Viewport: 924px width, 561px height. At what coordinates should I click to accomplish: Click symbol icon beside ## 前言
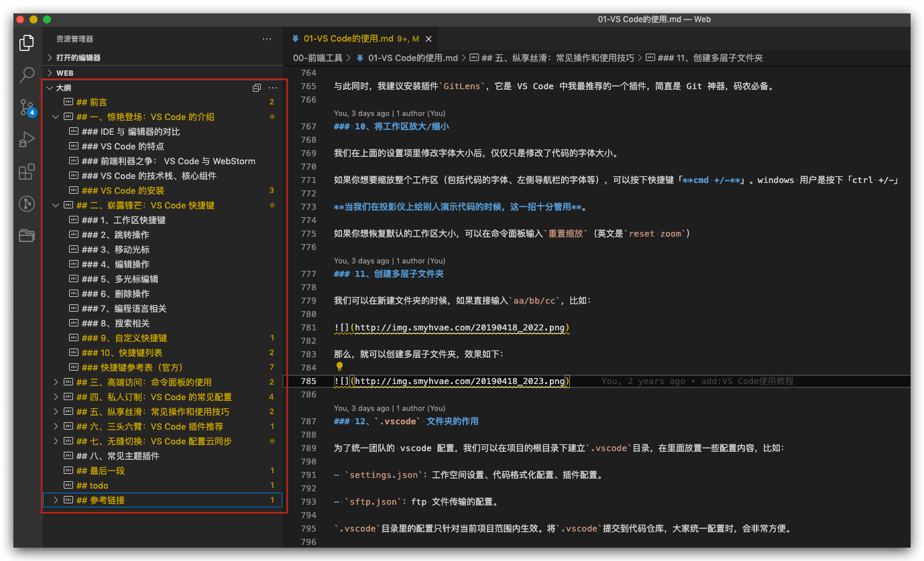68,102
